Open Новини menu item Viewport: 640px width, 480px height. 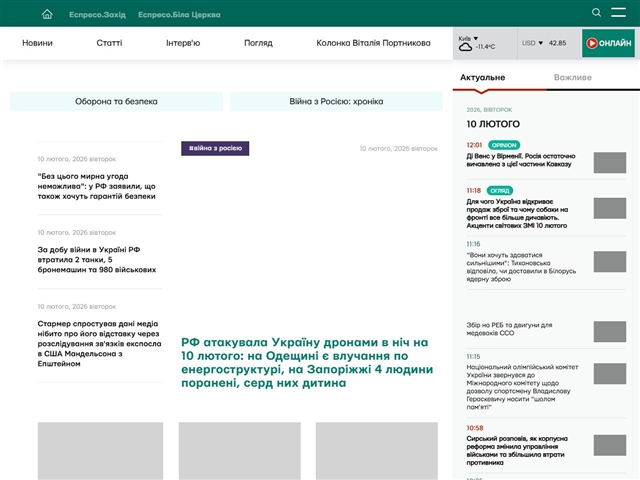pos(38,43)
